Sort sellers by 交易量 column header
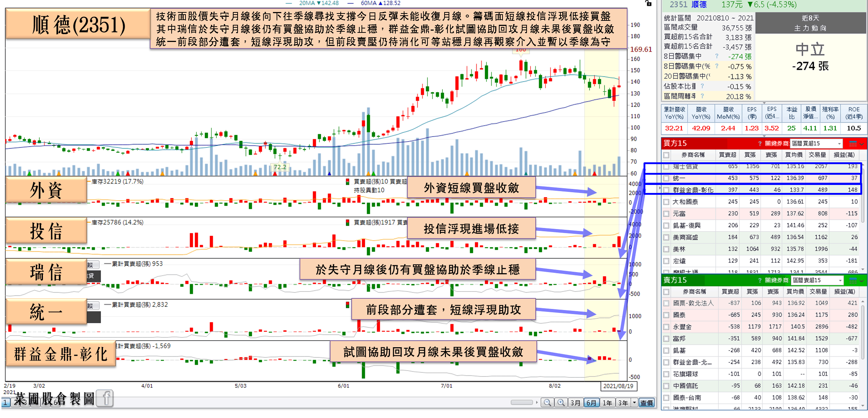Screen dimensions: 868x418 [818, 292]
